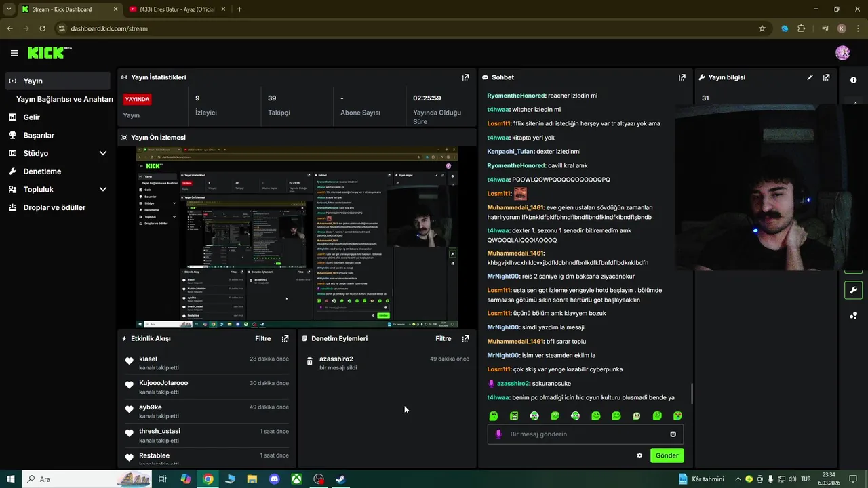Open Filtre in Denetim Eylemleri
Viewport: 868px width, 488px height.
coord(443,338)
